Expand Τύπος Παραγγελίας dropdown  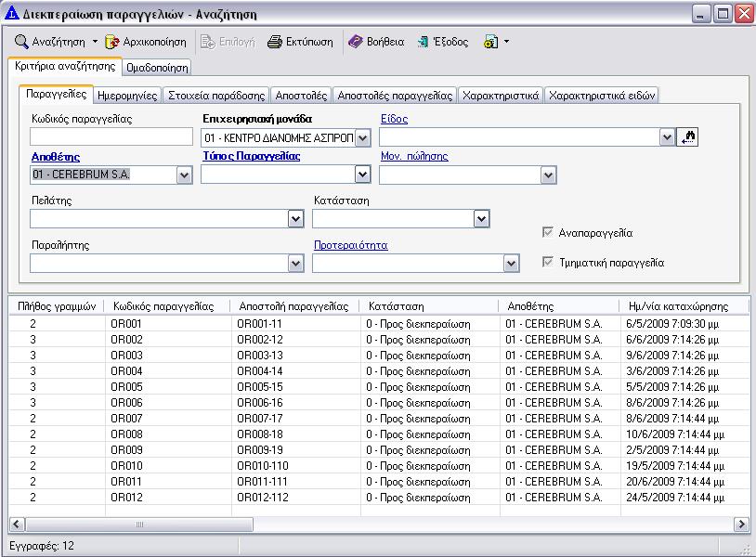tap(362, 174)
